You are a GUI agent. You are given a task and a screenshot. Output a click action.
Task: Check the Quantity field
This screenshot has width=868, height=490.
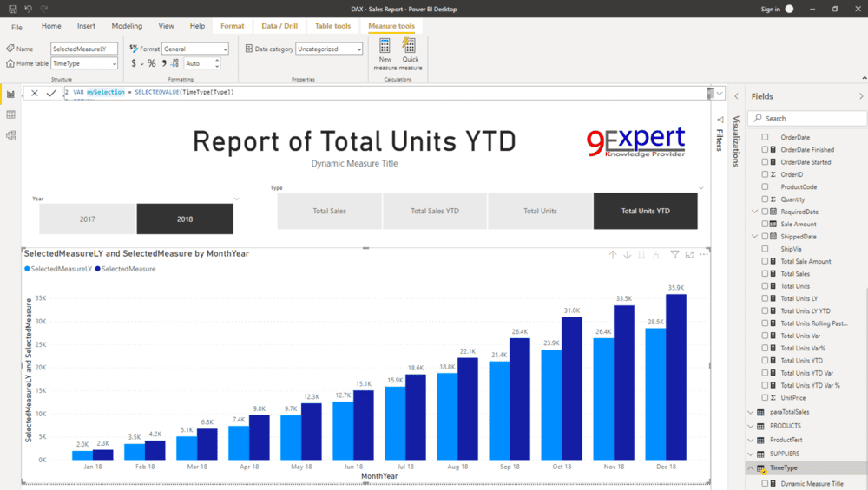(x=765, y=199)
